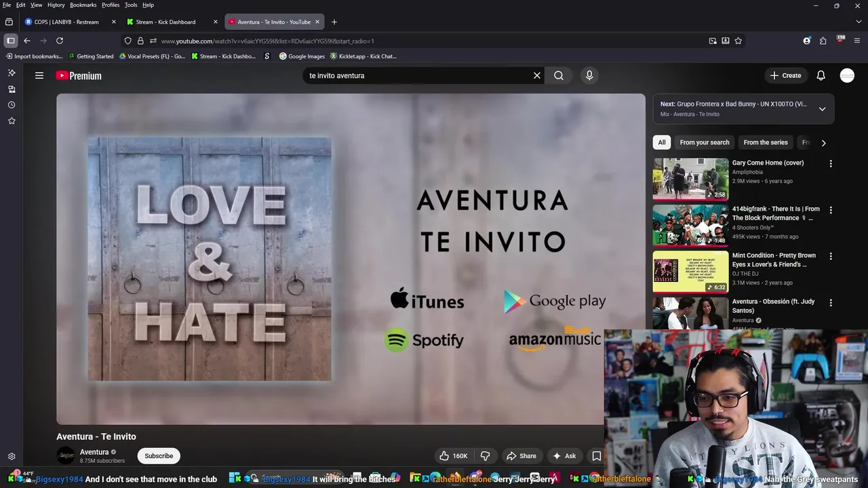868x488 pixels.
Task: Click the picture-in-picture icon in address bar
Action: [x=713, y=41]
